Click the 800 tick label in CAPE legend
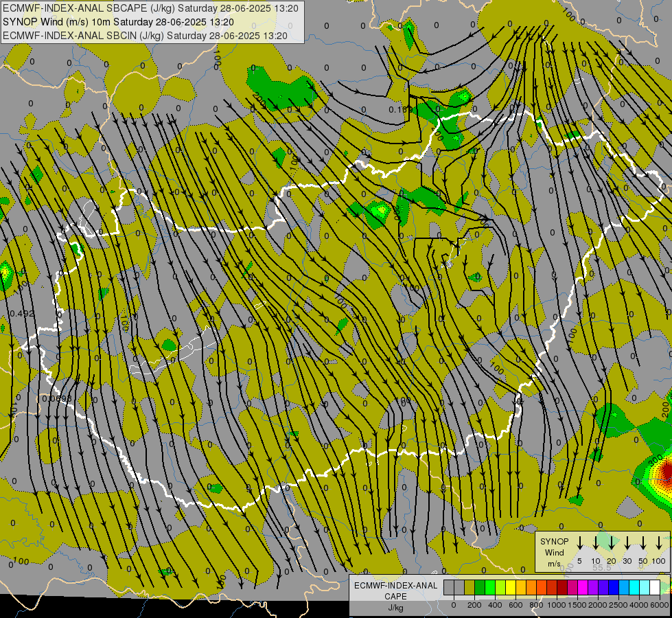Screen dimensions: 672x618 pyautogui.click(x=536, y=605)
